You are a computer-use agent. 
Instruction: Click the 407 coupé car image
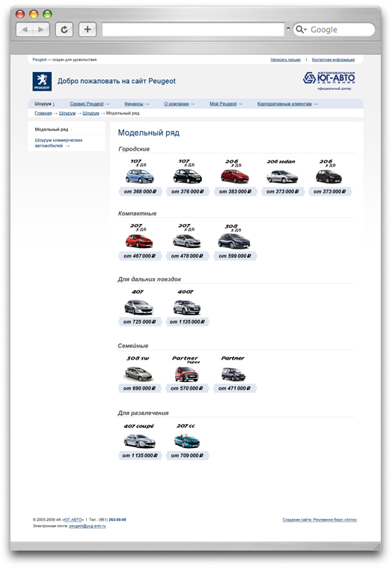point(139,441)
